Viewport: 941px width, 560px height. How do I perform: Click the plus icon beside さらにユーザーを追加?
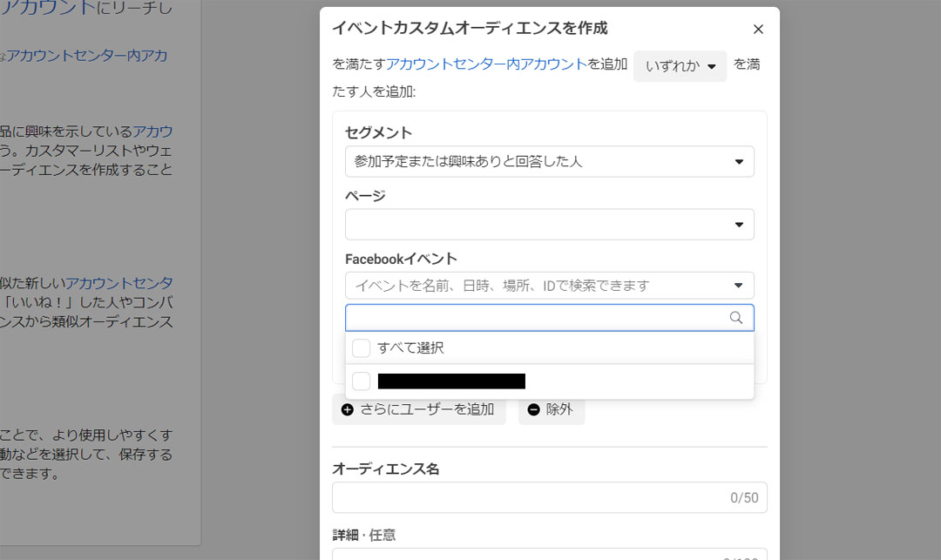(x=348, y=409)
